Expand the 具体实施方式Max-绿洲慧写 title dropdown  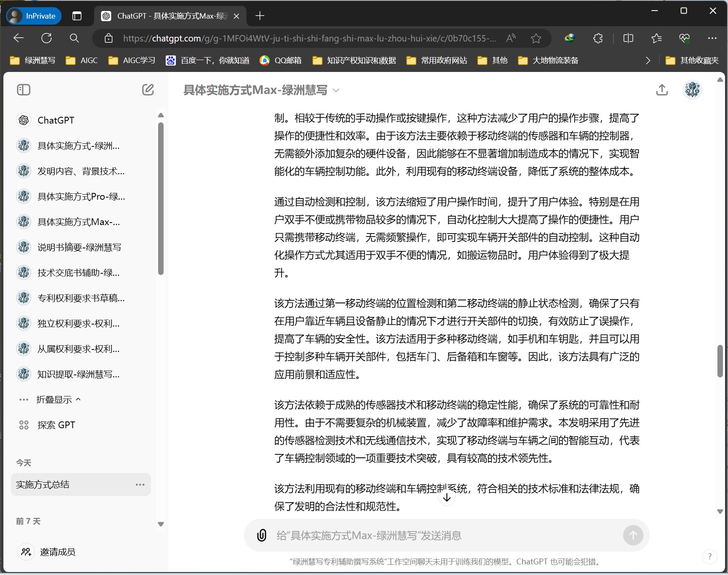point(336,90)
